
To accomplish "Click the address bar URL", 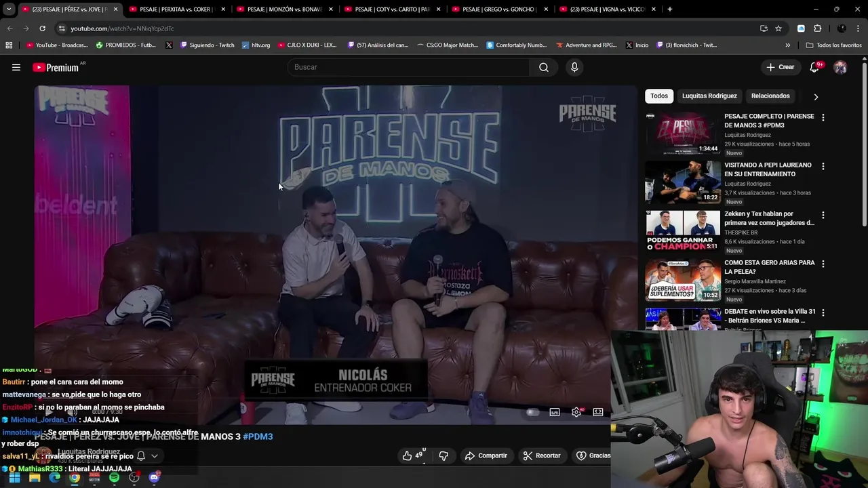I will 122,28.
